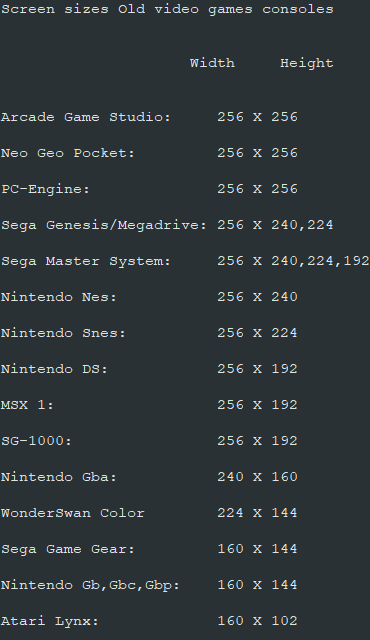Click the Nintendo Gba 240 width value
Viewport: 370px width, 640px height.
point(230,477)
